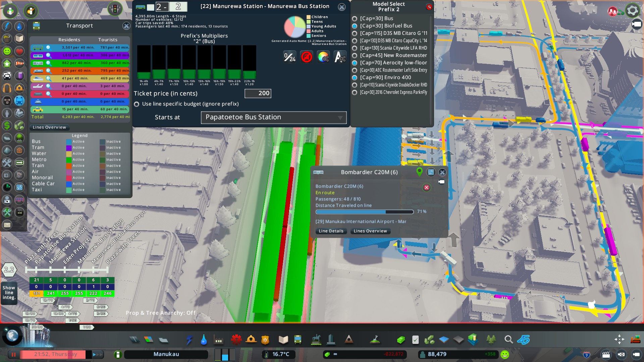The height and width of the screenshot is (362, 644).
Task: Click Lines Overview button on vehicle panel
Action: click(x=370, y=231)
